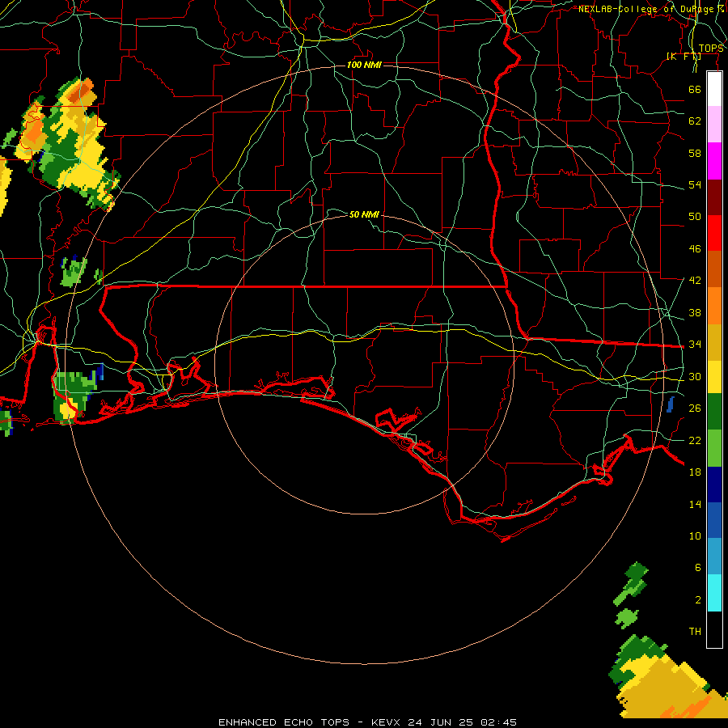This screenshot has width=728, height=728.
Task: Click legend value 22
Action: (695, 440)
